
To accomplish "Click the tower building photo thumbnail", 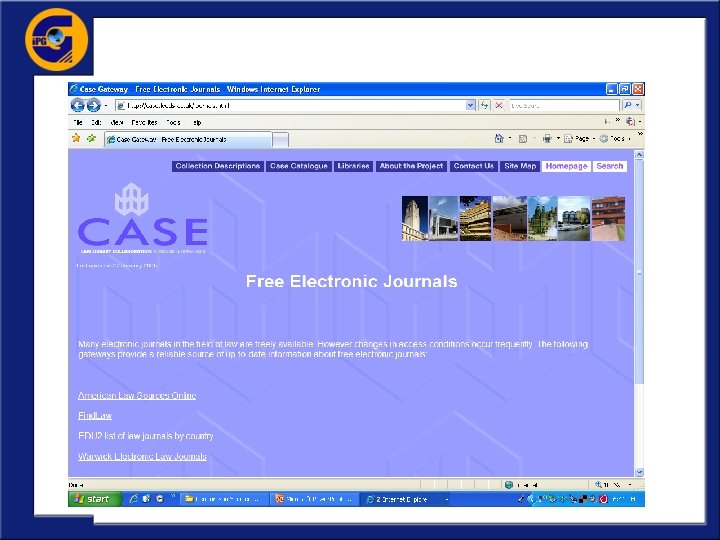I will (415, 219).
